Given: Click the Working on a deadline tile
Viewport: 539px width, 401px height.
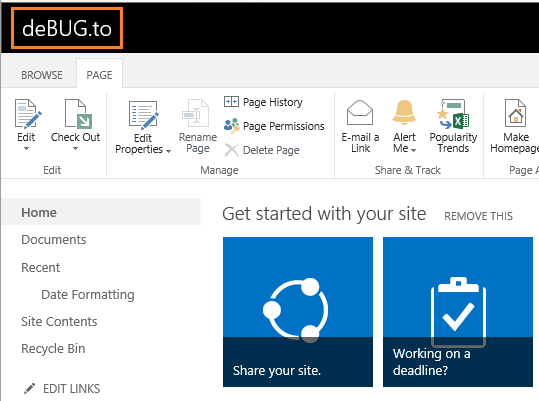Looking at the screenshot, I should [458, 312].
